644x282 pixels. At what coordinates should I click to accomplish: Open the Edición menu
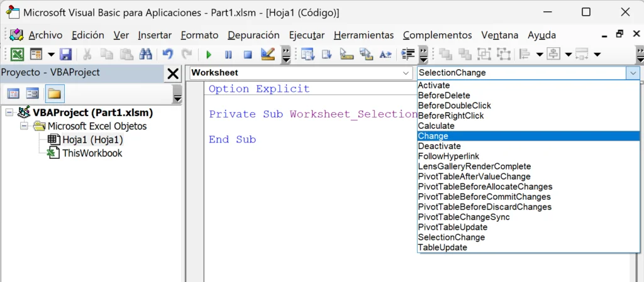pyautogui.click(x=88, y=35)
